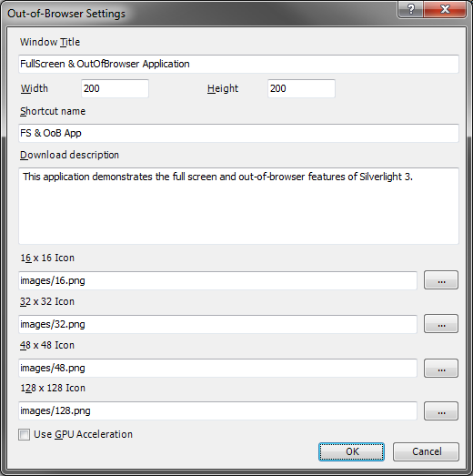The image size is (473, 476).
Task: Click the help question mark button
Action: 410,9
